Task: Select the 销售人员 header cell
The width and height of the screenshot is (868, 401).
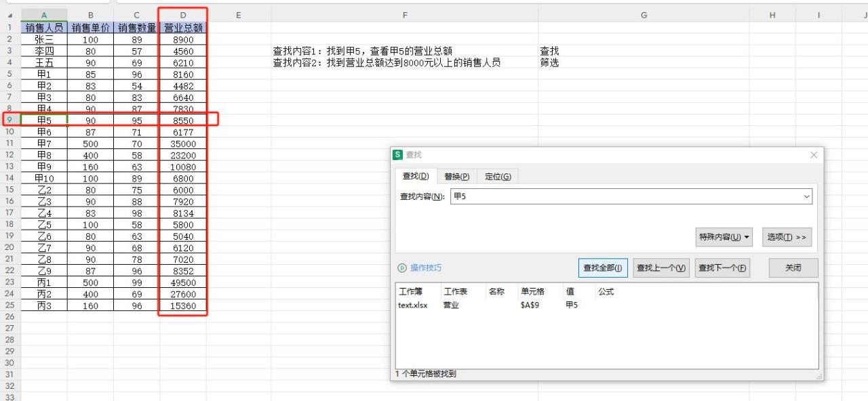Action: pyautogui.click(x=44, y=28)
